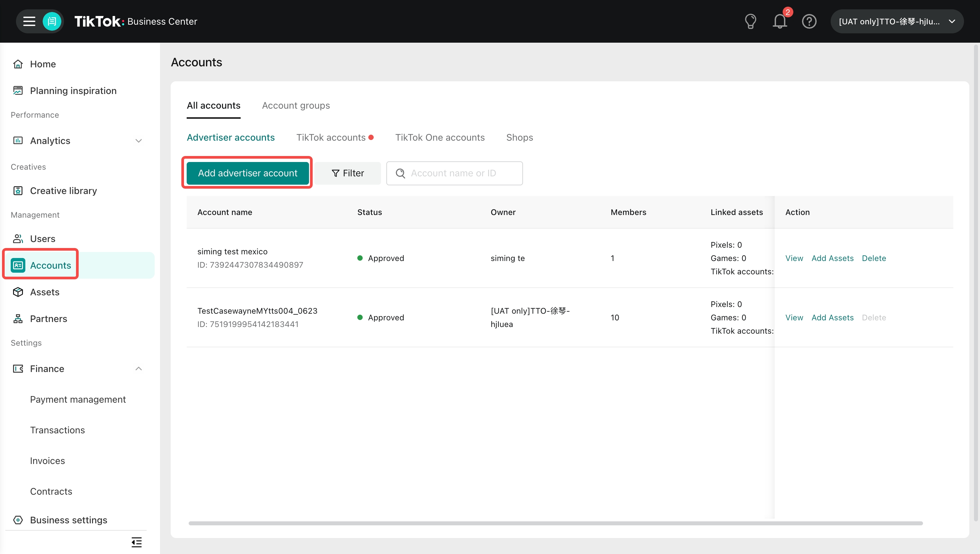Open the notifications bell
980x554 pixels.
pyautogui.click(x=780, y=21)
